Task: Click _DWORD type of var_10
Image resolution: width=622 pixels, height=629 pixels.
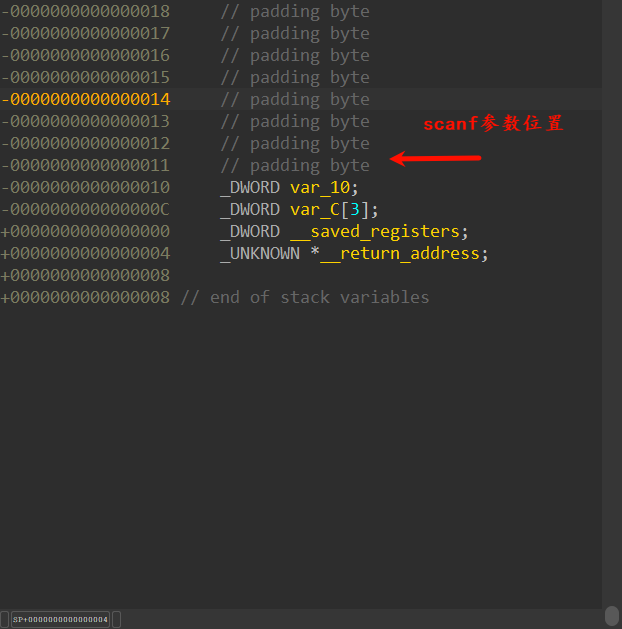Action: [250, 188]
